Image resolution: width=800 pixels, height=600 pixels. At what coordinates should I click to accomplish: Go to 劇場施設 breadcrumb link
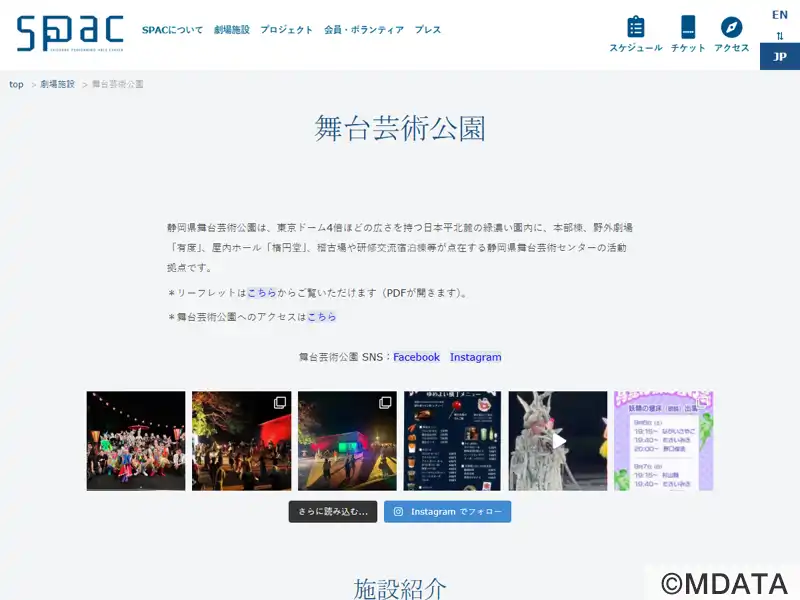pyautogui.click(x=58, y=84)
